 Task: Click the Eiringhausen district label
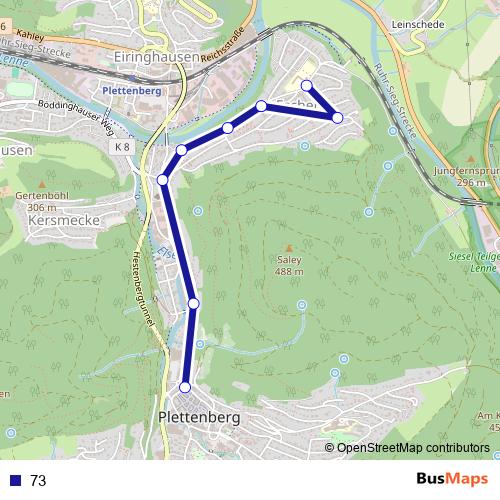point(157,57)
